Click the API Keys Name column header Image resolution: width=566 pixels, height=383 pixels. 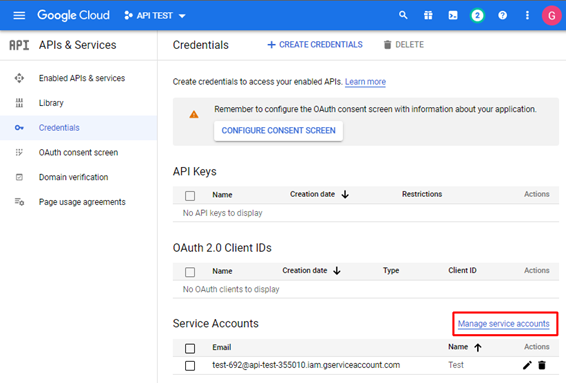point(222,195)
